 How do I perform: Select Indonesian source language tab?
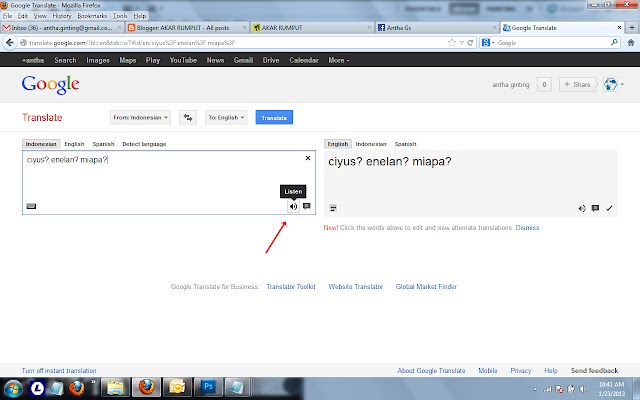pyautogui.click(x=41, y=144)
